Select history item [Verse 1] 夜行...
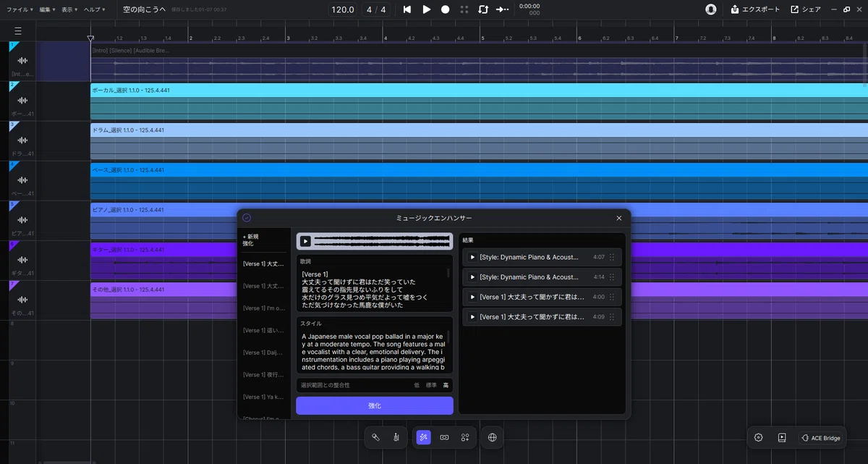868x464 pixels. coord(264,375)
